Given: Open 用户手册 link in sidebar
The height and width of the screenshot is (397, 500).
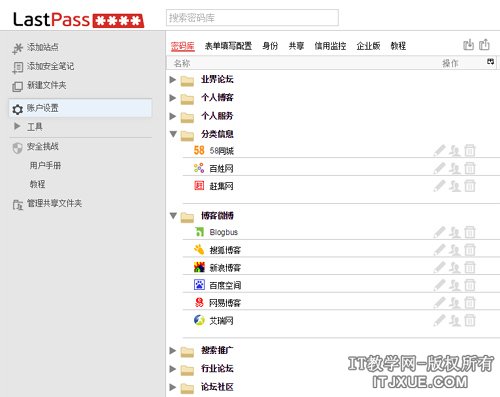Looking at the screenshot, I should (x=45, y=165).
